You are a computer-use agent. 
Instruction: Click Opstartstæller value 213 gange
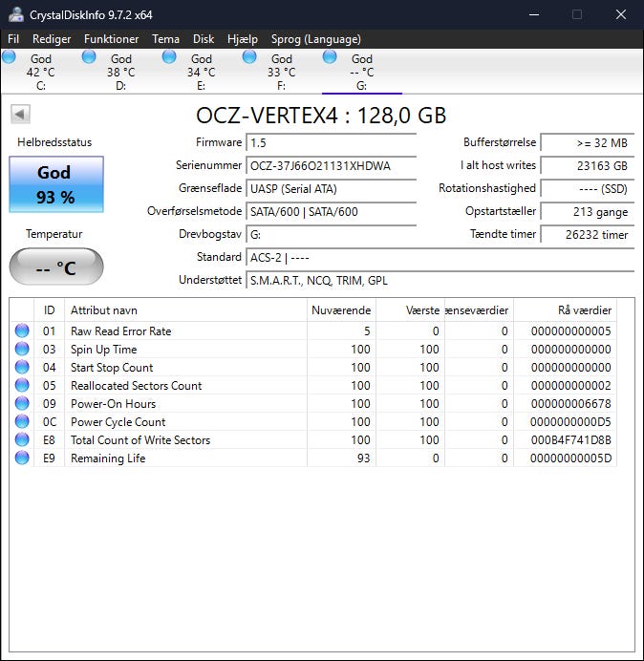tap(587, 211)
